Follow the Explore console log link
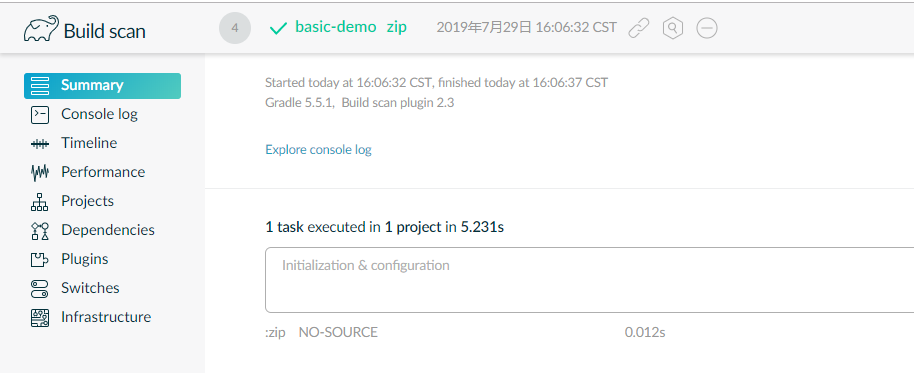 pos(318,150)
